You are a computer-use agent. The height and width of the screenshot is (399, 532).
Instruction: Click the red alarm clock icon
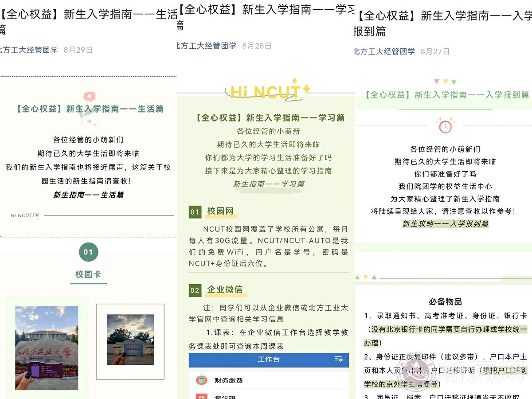pyautogui.click(x=445, y=126)
